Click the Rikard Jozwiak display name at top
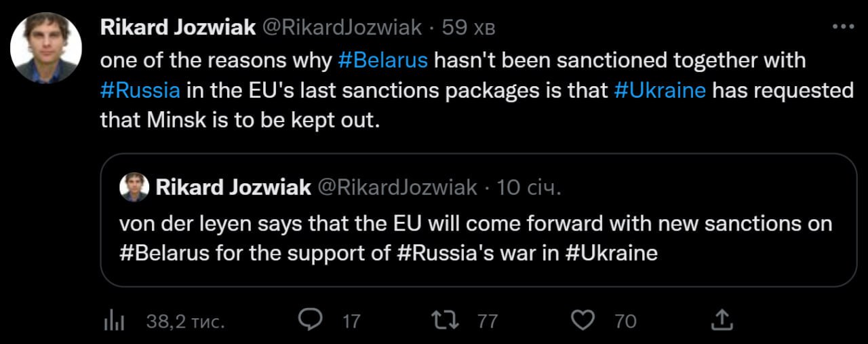Viewport: 868px width, 344px height. point(178,27)
